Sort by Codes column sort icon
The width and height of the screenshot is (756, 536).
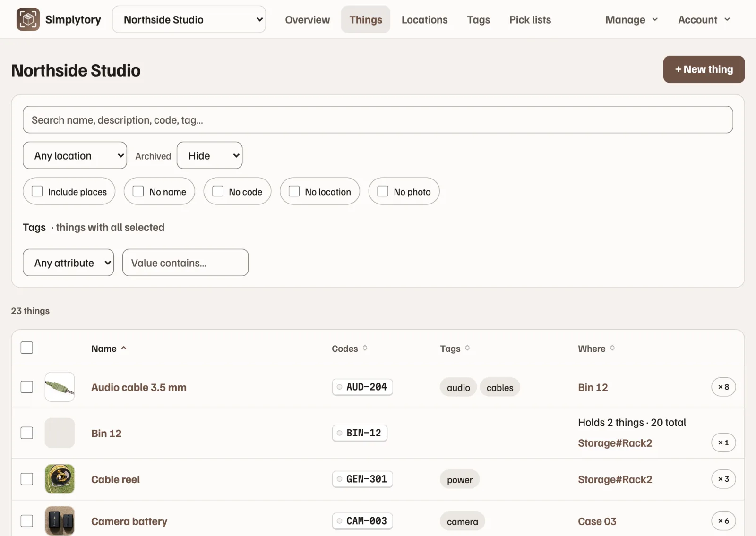pyautogui.click(x=365, y=348)
